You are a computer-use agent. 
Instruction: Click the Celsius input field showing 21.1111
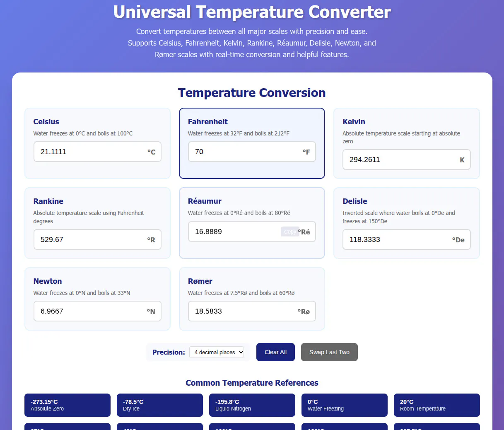click(x=97, y=152)
